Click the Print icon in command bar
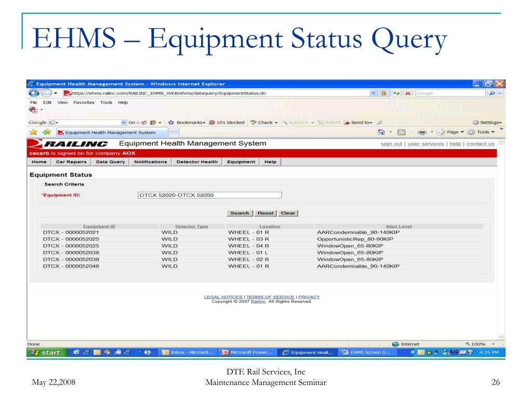 tap(422, 132)
